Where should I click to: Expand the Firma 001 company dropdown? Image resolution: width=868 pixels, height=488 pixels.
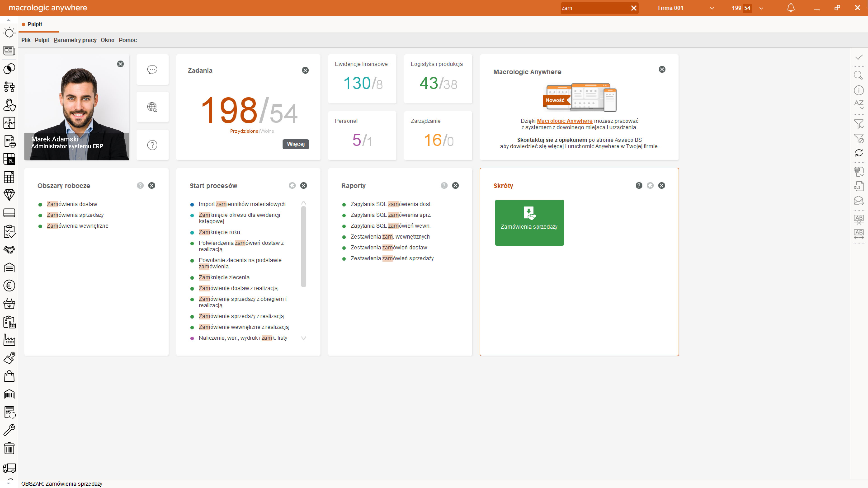pyautogui.click(x=712, y=8)
